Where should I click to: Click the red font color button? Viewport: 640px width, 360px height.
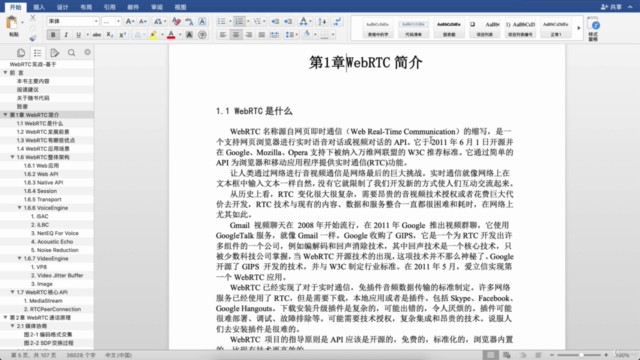click(171, 35)
